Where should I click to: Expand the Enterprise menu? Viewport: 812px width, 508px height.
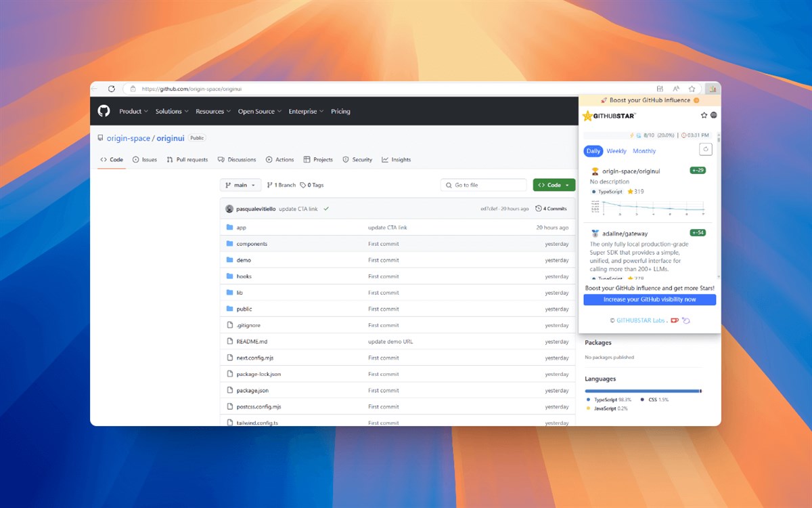point(306,112)
